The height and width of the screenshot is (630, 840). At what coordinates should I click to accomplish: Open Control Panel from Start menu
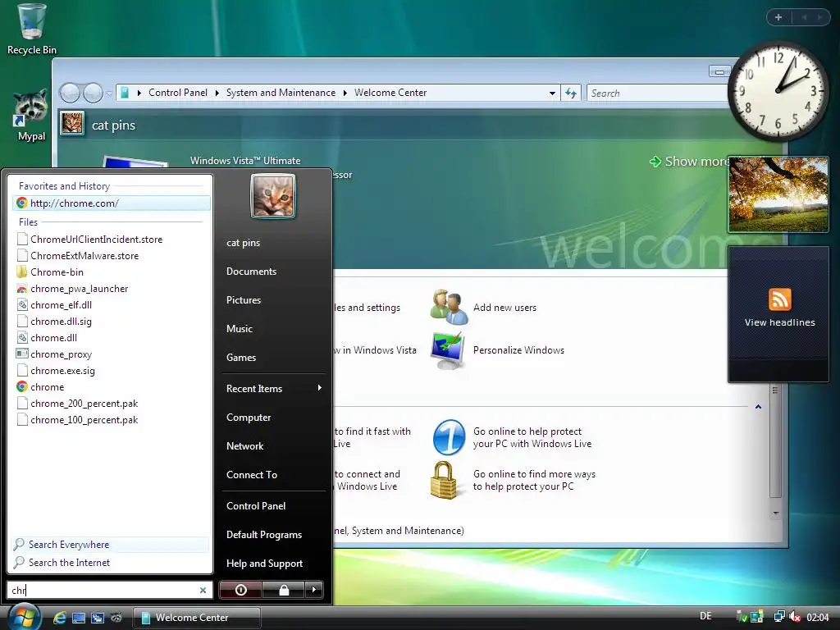pos(256,505)
